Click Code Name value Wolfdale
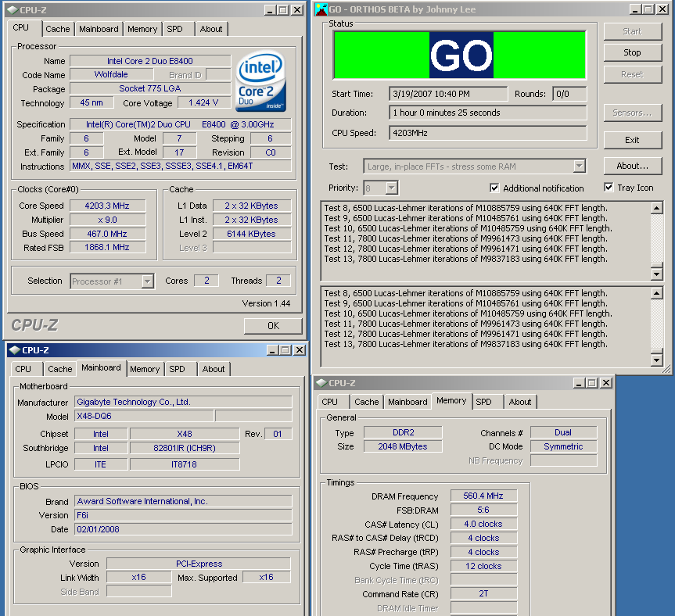Screen dimensions: 675x616 pyautogui.click(x=111, y=74)
